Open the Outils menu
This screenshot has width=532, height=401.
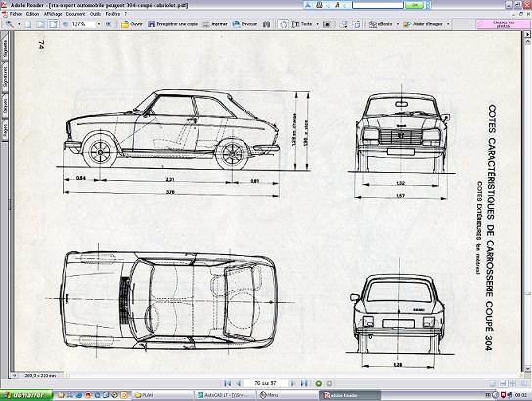95,14
